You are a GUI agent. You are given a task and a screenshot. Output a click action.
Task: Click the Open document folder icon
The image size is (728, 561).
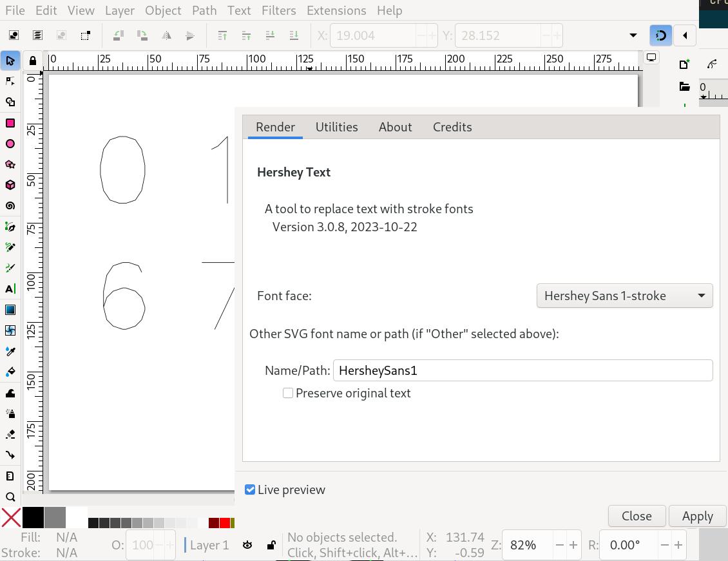(x=684, y=86)
